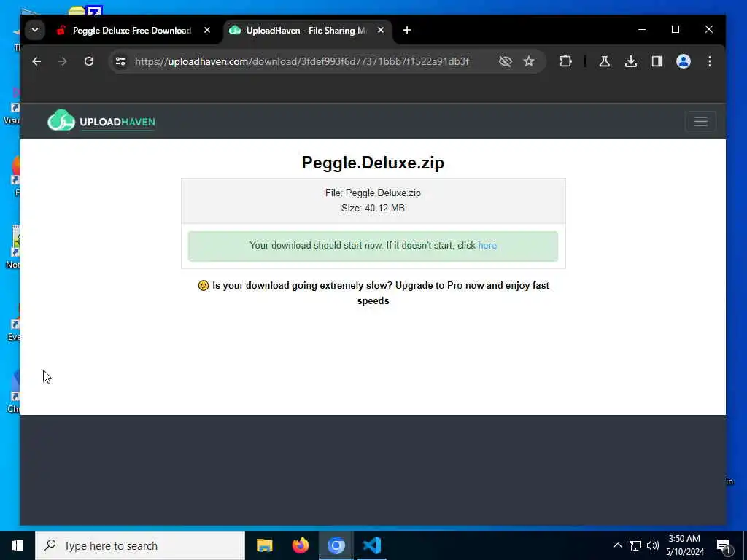
Task: Reload the UploadHaven page
Action: click(x=88, y=61)
